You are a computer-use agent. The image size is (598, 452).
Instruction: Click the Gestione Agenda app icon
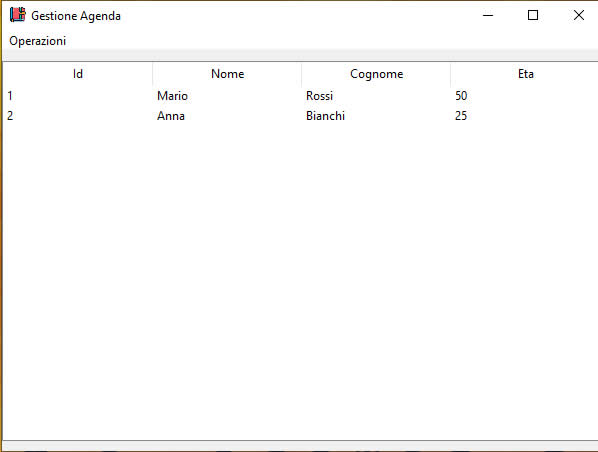click(18, 15)
